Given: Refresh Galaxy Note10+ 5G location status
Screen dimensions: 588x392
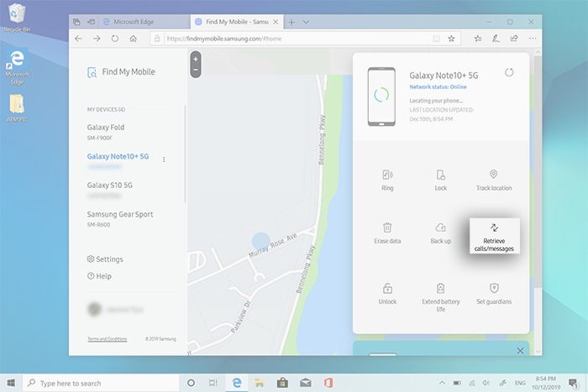Looking at the screenshot, I should click(x=509, y=72).
